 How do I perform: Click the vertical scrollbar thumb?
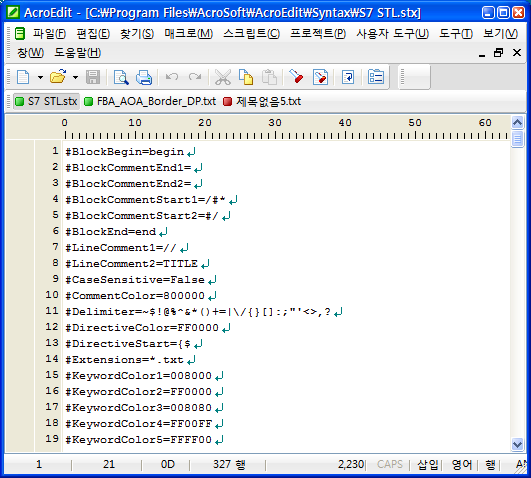(x=517, y=139)
